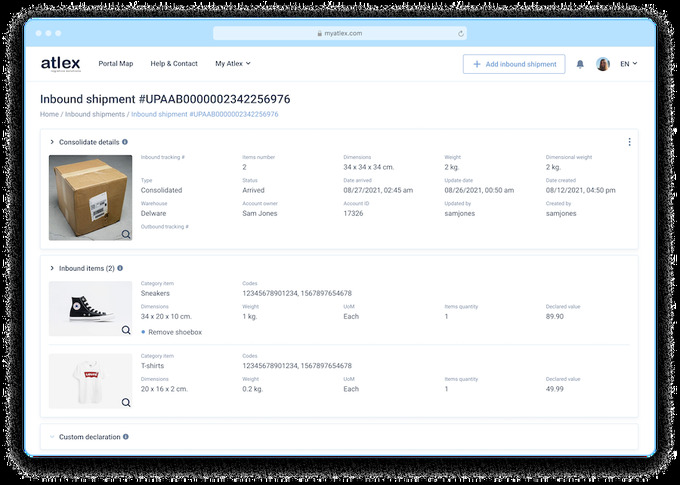Open Help & Contact page
The image size is (680, 485).
tap(173, 64)
